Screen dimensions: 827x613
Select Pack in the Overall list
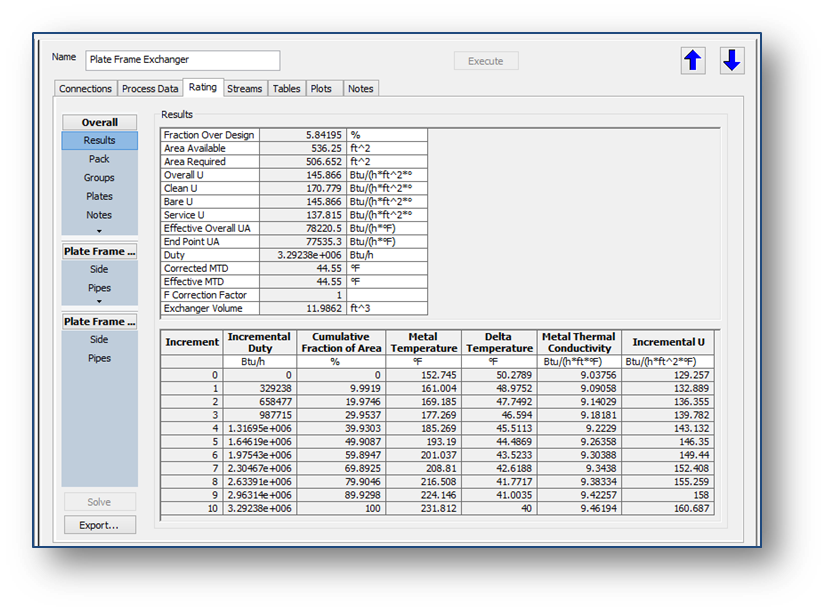pos(100,159)
